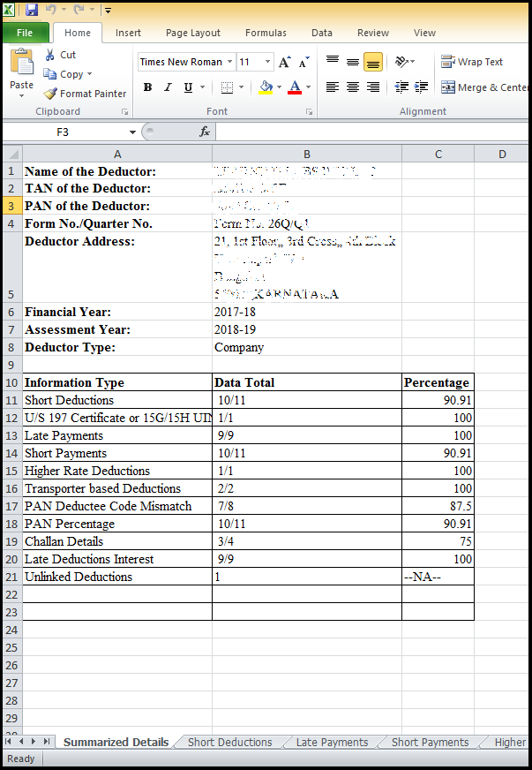Screen dimensions: 532x770
Task: Click Merge & Center button
Action: click(485, 87)
